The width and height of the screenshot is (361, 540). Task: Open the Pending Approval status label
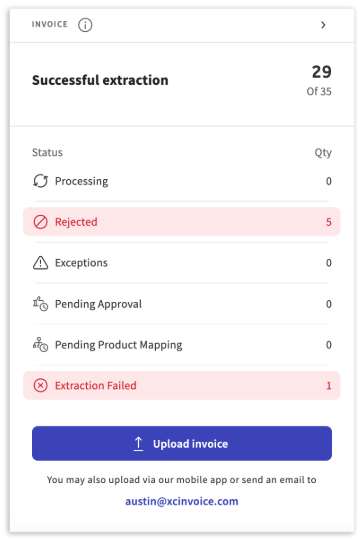click(98, 304)
